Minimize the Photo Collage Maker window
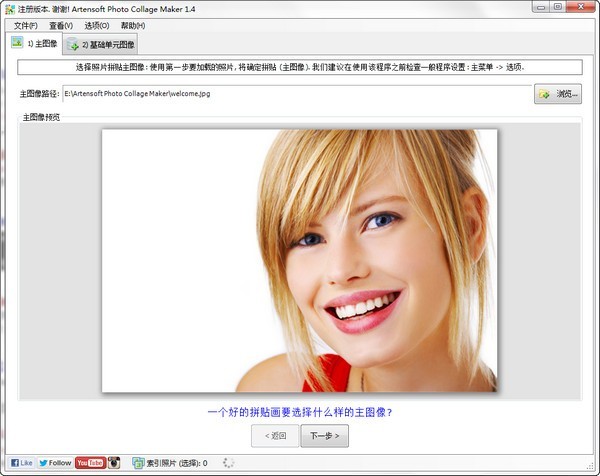 [541, 7]
